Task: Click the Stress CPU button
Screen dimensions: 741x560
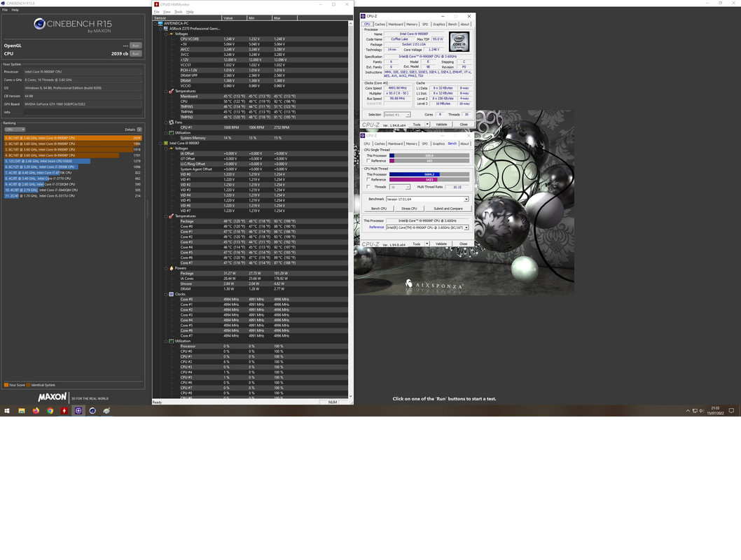Action: pyautogui.click(x=409, y=208)
